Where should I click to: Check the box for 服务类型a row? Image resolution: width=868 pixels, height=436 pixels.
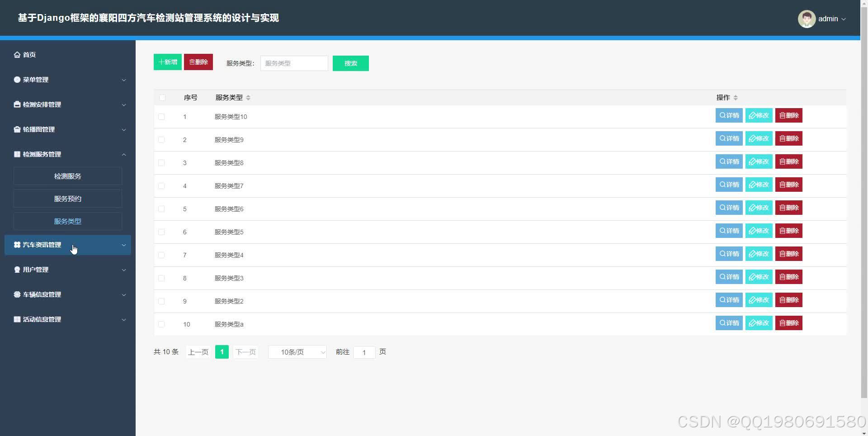pyautogui.click(x=161, y=324)
